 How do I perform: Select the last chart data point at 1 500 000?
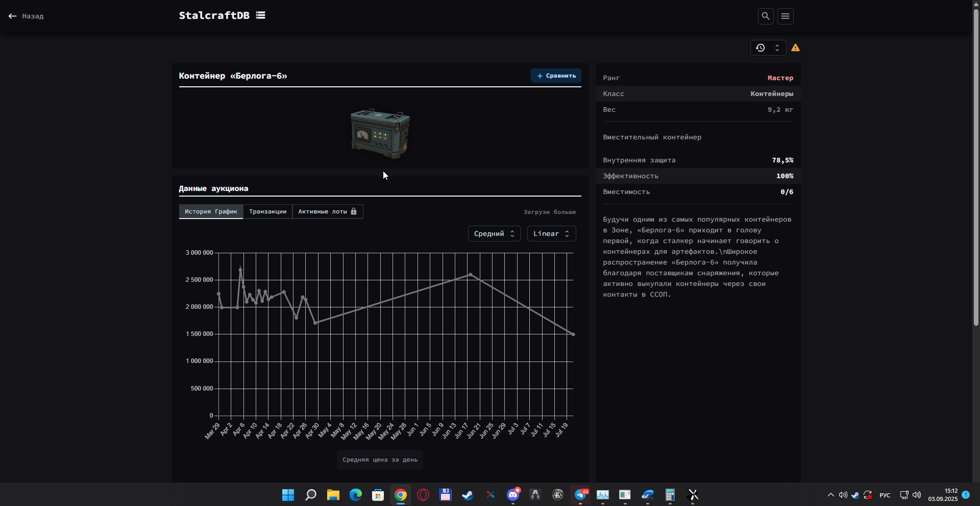573,334
